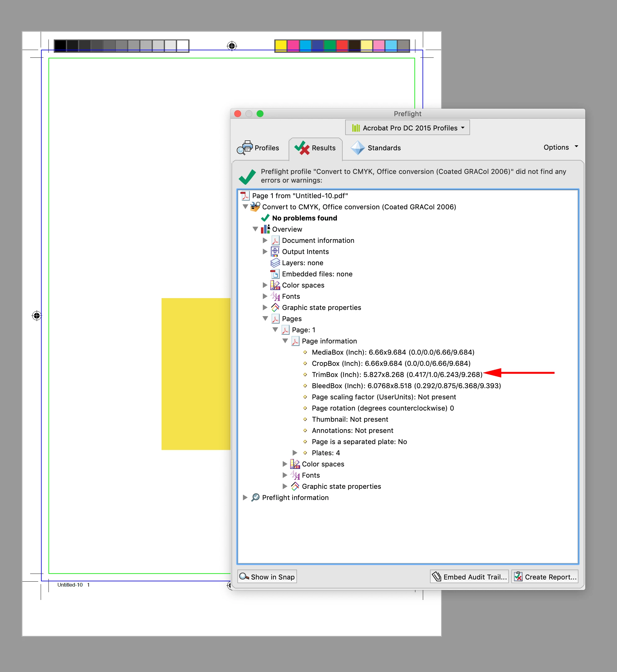617x672 pixels.
Task: Switch to the Results tab
Action: point(316,148)
